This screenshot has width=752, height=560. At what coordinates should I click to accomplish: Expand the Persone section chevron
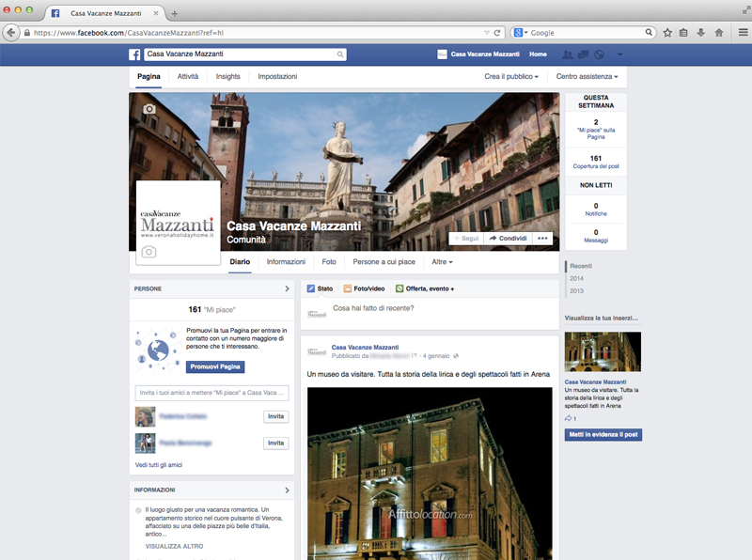point(287,288)
